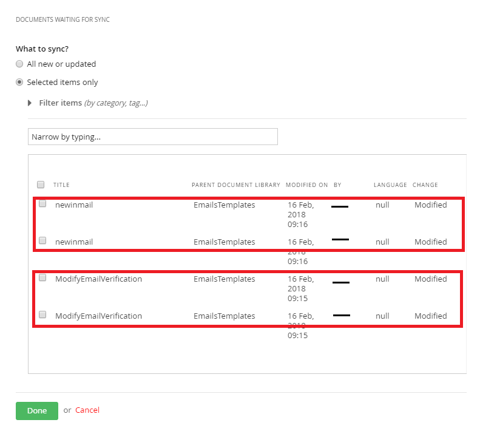Click the first newinmail title cell
The height and width of the screenshot is (448, 480).
tap(74, 205)
